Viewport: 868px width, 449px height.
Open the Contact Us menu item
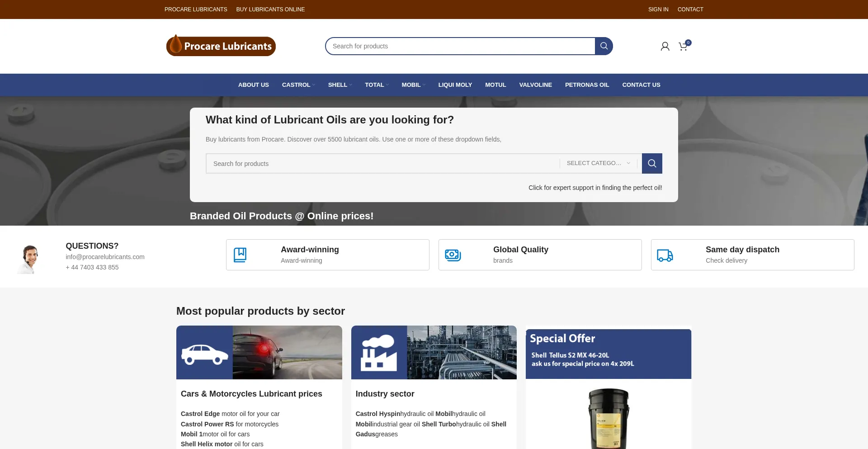tap(641, 85)
